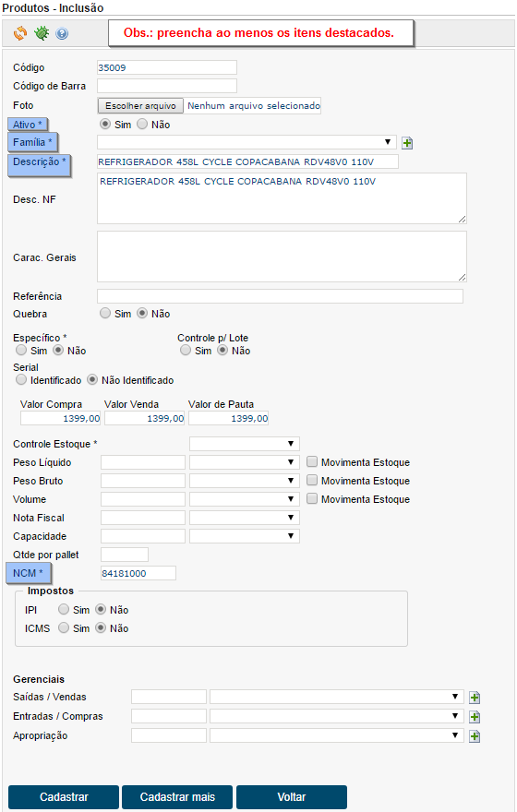This screenshot has width=517, height=812.
Task: Click the Cadastrar button
Action: point(64,797)
